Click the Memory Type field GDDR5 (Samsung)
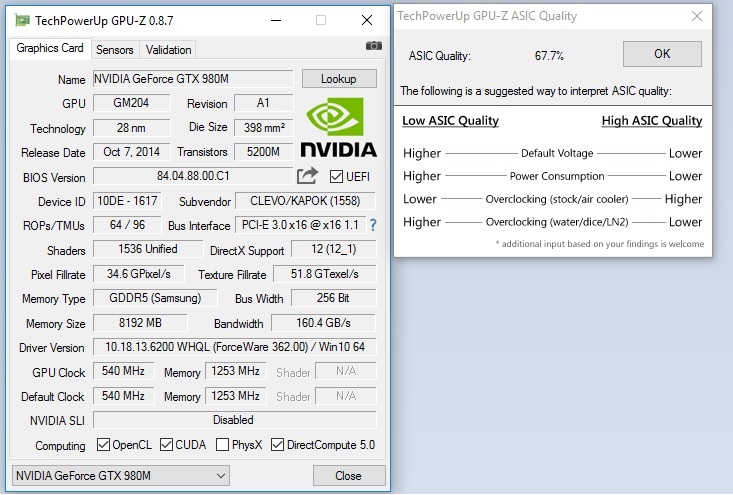Screen dimensions: 733x495 point(155,298)
